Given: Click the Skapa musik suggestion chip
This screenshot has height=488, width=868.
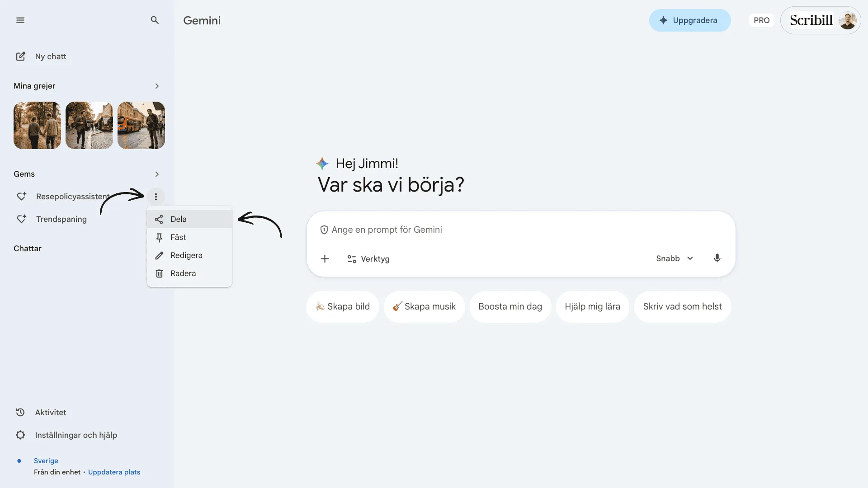Looking at the screenshot, I should click(424, 306).
